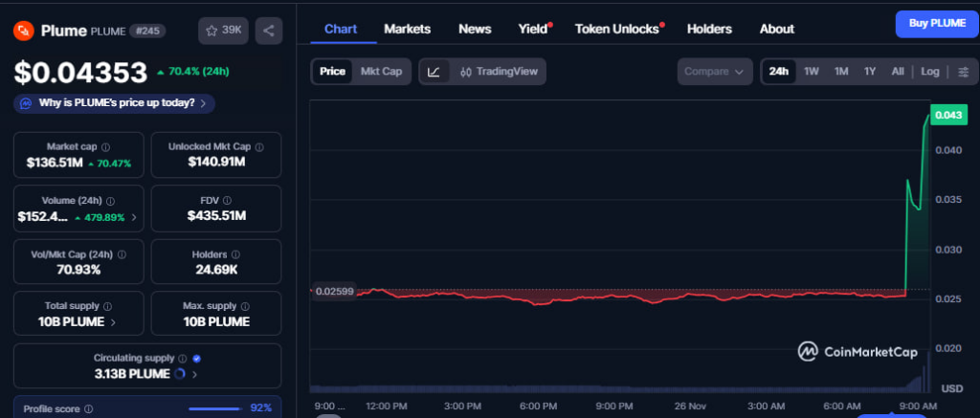Click the Buy PLUME button

click(937, 24)
